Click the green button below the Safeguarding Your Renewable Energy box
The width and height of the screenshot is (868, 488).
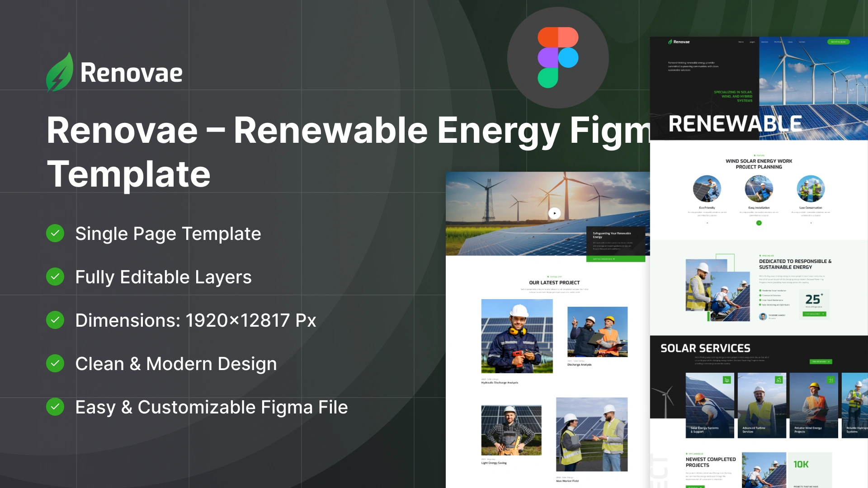click(616, 259)
